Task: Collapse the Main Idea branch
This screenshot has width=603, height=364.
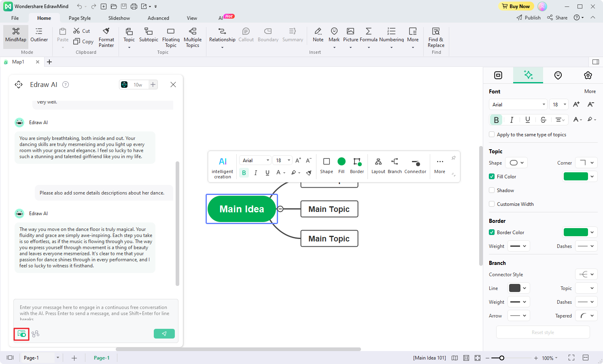Action: pos(280,209)
